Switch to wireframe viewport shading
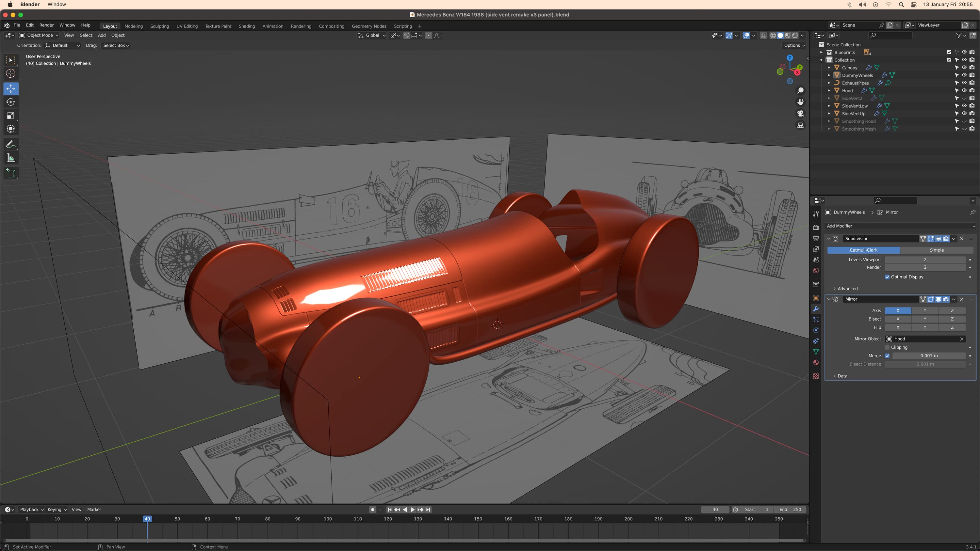Viewport: 980px width, 551px height. pos(773,35)
